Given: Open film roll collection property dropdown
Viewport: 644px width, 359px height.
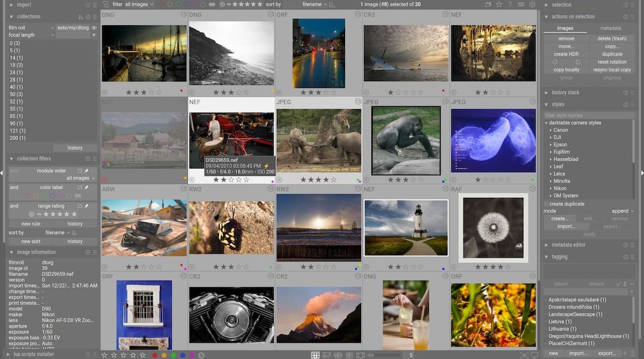Looking at the screenshot, I should 32,27.
